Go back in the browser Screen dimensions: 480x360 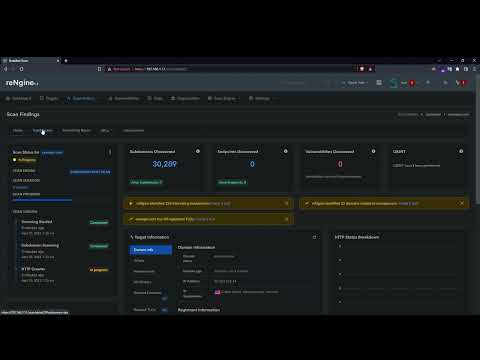(6, 69)
